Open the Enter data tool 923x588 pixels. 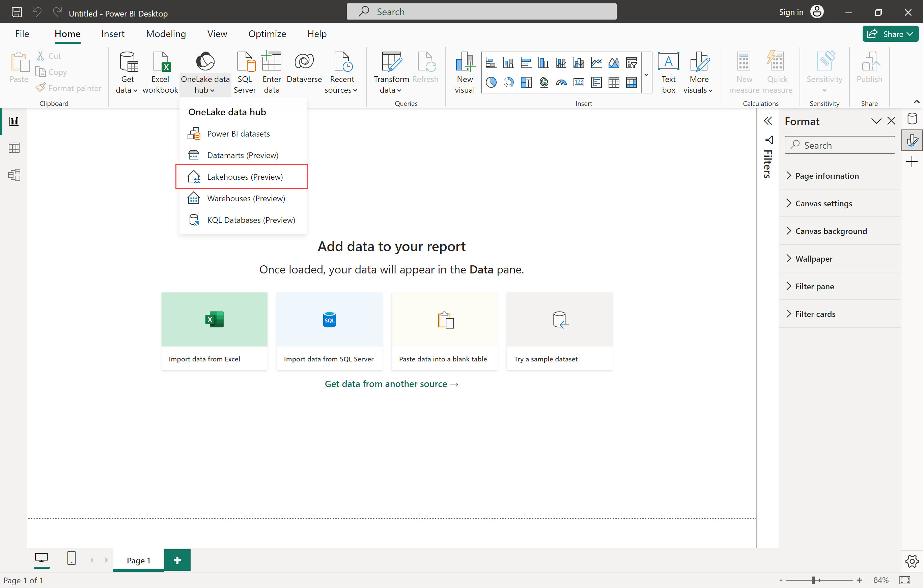tap(272, 73)
